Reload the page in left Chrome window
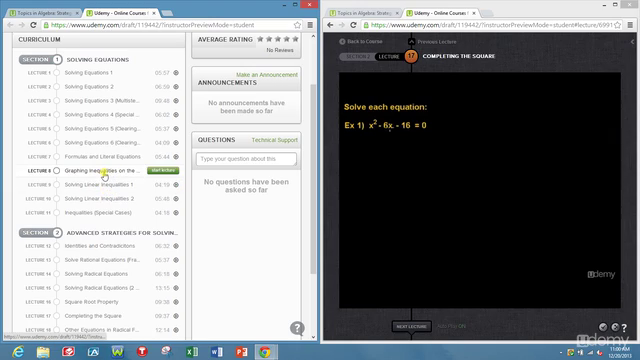 coord(33,25)
